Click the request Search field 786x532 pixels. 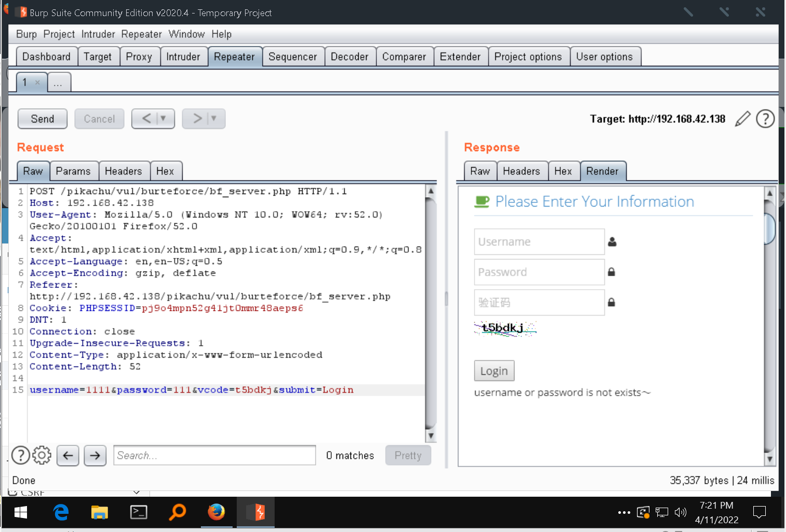214,455
